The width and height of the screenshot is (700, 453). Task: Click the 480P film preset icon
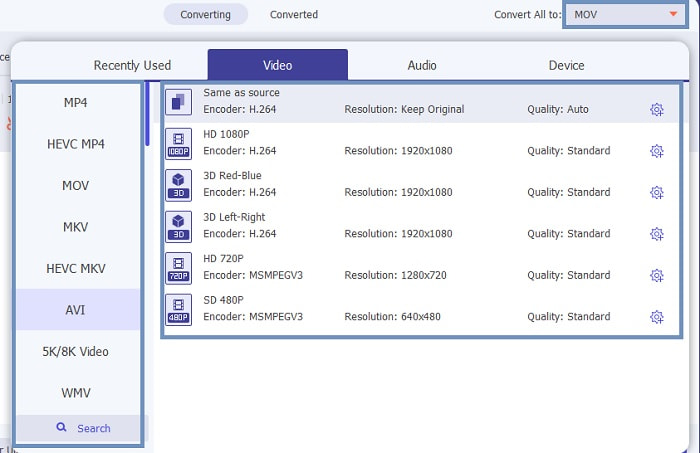pyautogui.click(x=179, y=310)
